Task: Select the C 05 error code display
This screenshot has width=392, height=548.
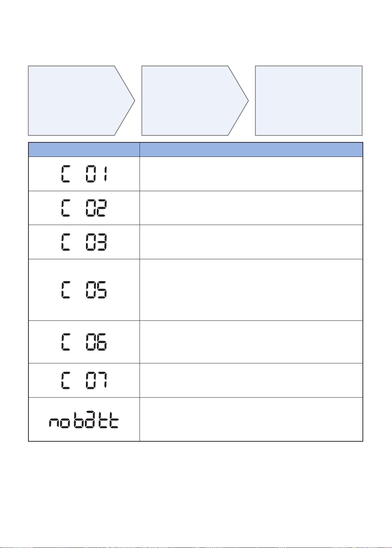Action: point(84,290)
